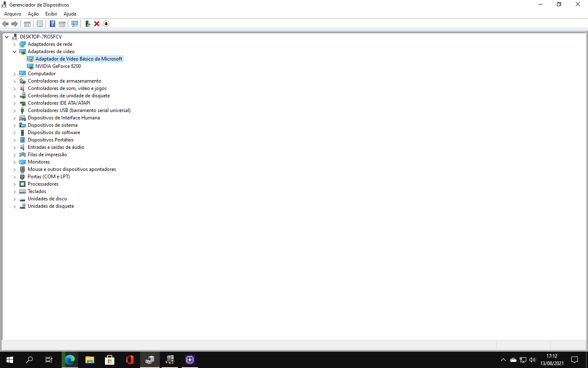Select Unidades de disquete
Screen dimensions: 588x368
pyautogui.click(x=51, y=206)
